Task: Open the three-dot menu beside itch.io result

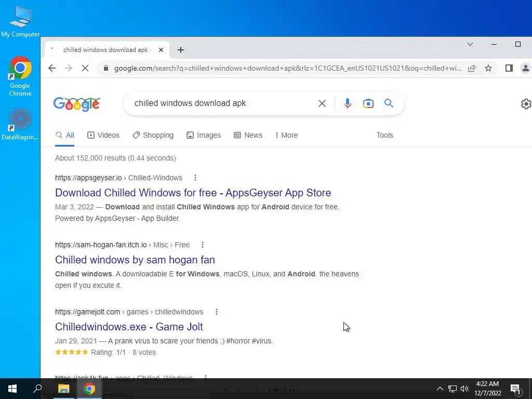Action: coord(203,245)
